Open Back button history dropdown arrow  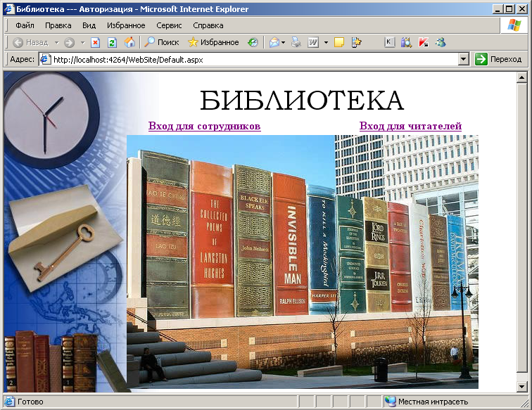(57, 43)
